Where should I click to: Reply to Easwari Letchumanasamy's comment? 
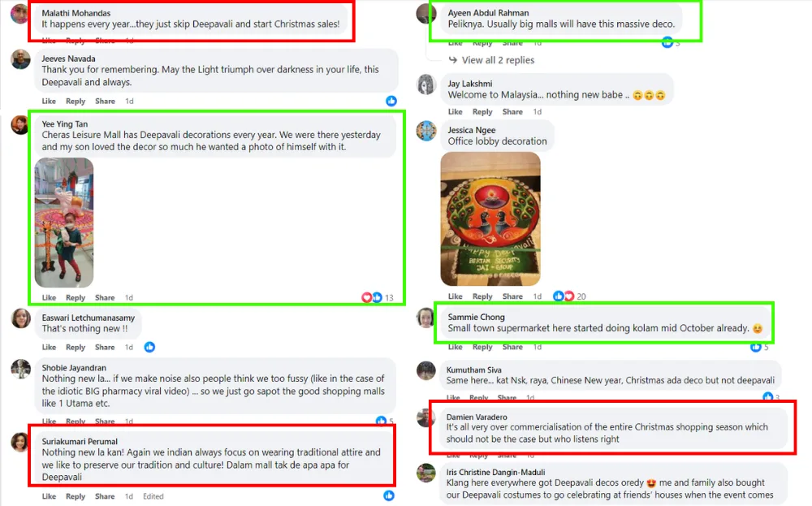pyautogui.click(x=75, y=347)
